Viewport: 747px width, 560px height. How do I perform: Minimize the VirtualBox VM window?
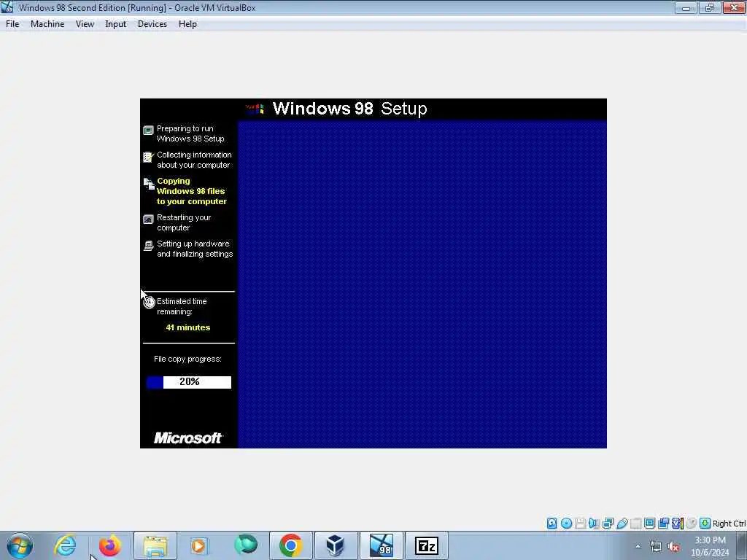686,7
